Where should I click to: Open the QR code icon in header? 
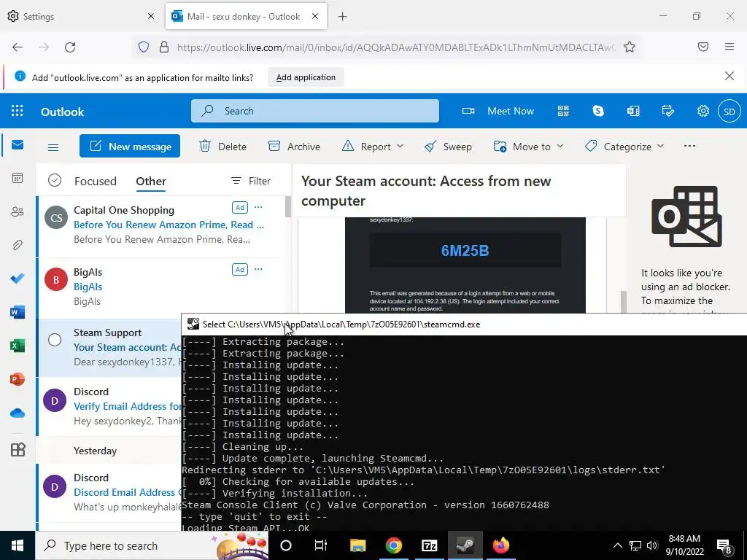click(563, 111)
